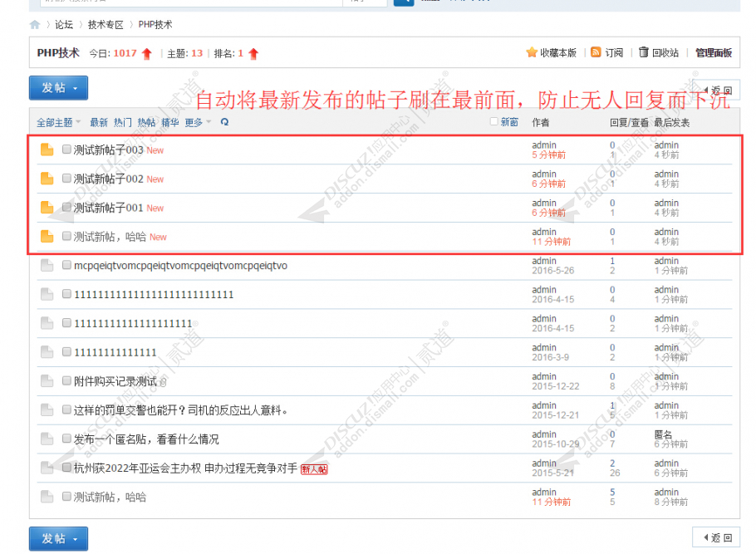
Task: Click the RSS subscribe icon
Action: pyautogui.click(x=596, y=52)
